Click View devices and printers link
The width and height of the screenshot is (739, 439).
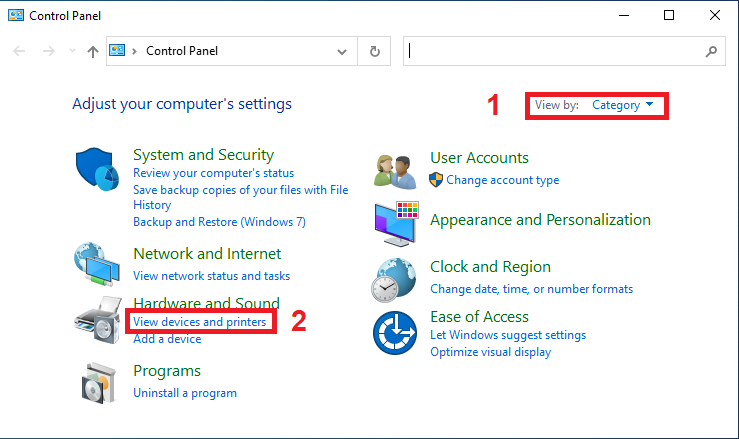pos(200,322)
